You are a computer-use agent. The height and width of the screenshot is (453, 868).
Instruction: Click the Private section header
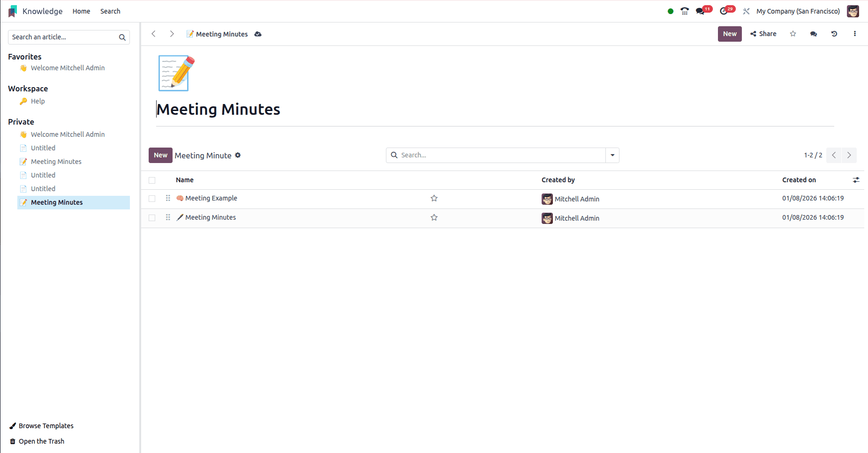(21, 122)
